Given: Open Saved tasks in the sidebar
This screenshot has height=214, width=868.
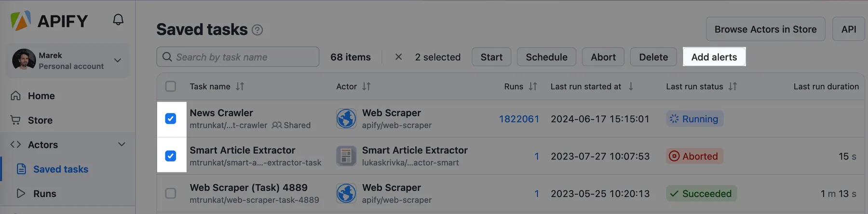Looking at the screenshot, I should [61, 169].
